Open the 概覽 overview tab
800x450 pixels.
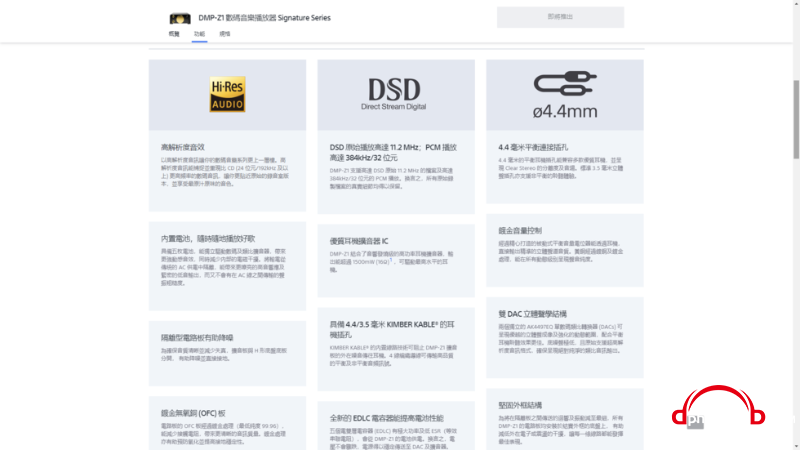coord(174,34)
